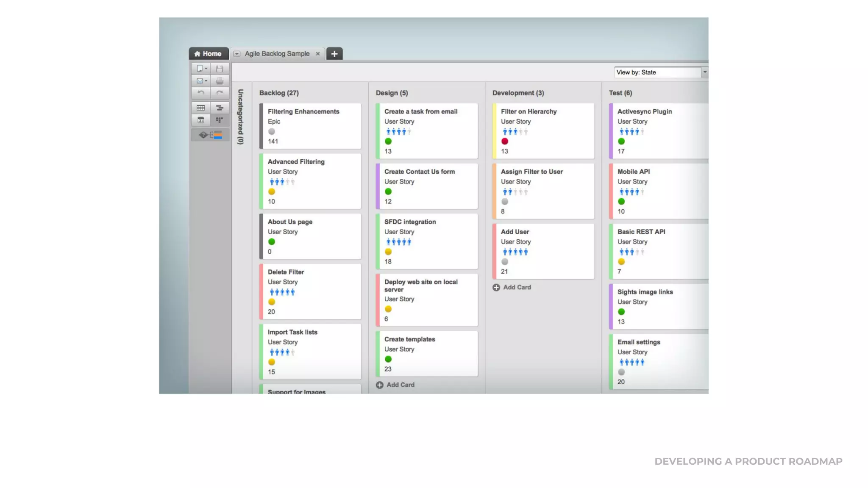Click the Print icon
The height and width of the screenshot is (488, 868).
tap(220, 80)
